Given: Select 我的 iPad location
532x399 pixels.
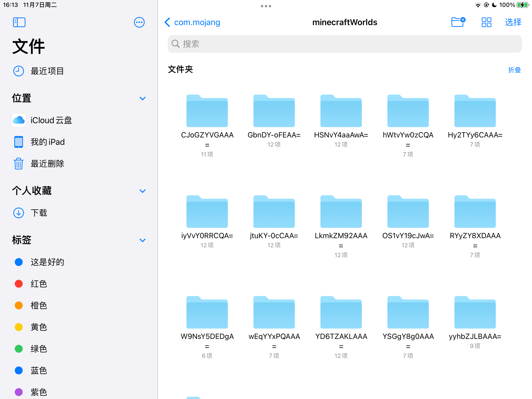Looking at the screenshot, I should [79, 142].
